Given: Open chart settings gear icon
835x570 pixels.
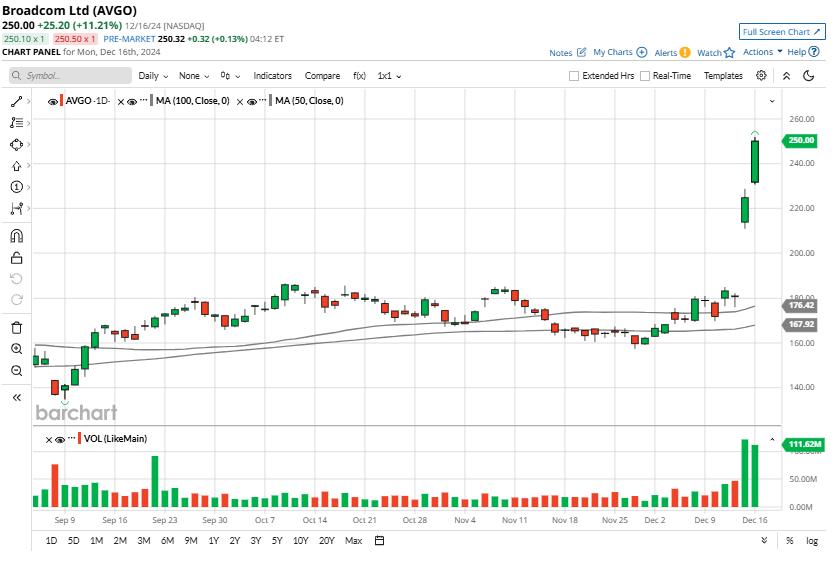Looking at the screenshot, I should click(x=762, y=76).
